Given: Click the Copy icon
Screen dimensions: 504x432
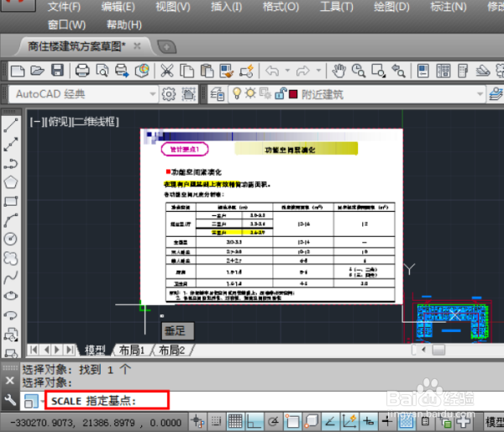Looking at the screenshot, I should (x=186, y=71).
